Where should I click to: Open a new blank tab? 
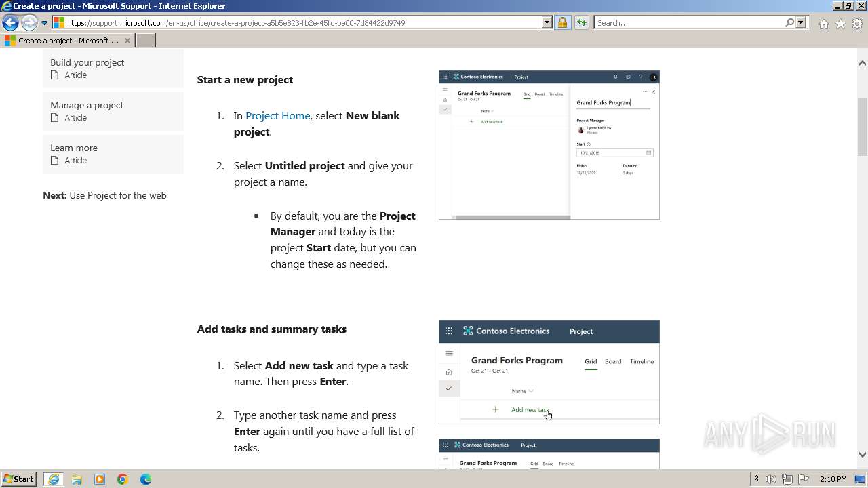[x=146, y=41]
